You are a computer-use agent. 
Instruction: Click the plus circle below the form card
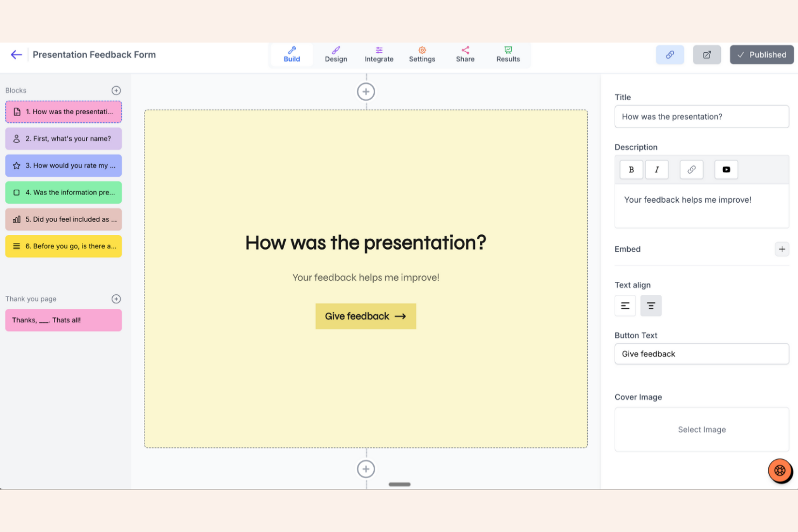366,468
